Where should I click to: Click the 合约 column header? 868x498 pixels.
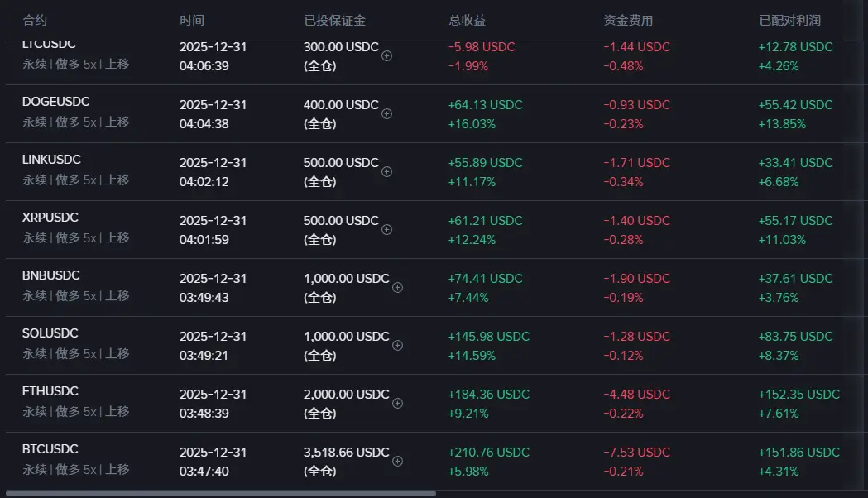34,21
